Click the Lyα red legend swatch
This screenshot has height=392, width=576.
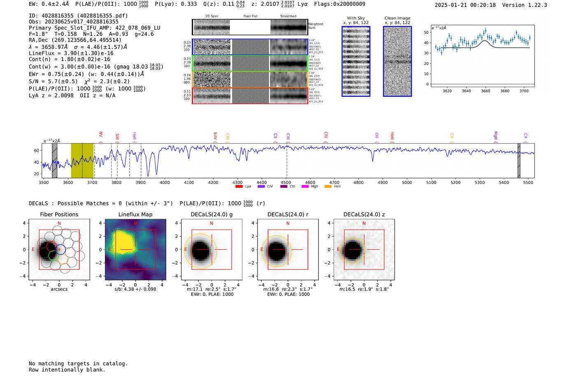tap(239, 186)
